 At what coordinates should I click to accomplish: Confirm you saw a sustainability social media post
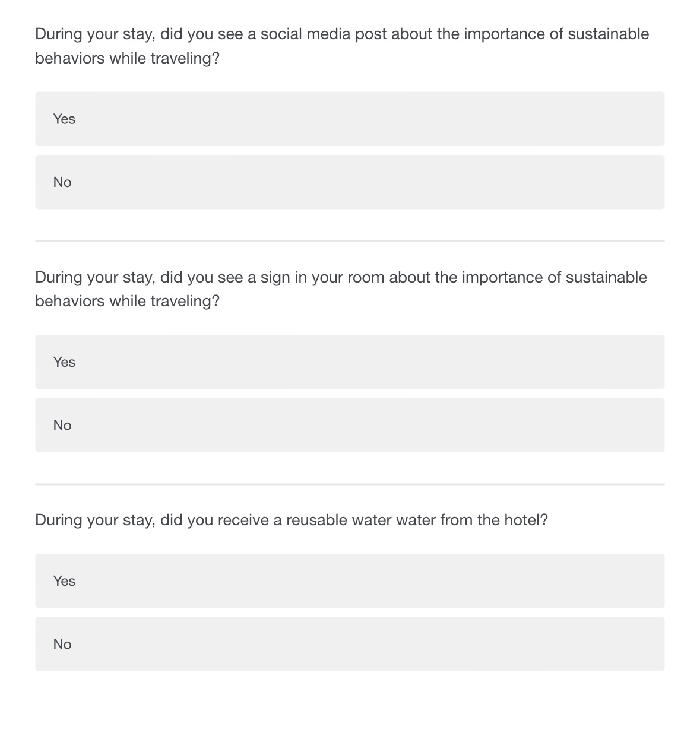350,119
